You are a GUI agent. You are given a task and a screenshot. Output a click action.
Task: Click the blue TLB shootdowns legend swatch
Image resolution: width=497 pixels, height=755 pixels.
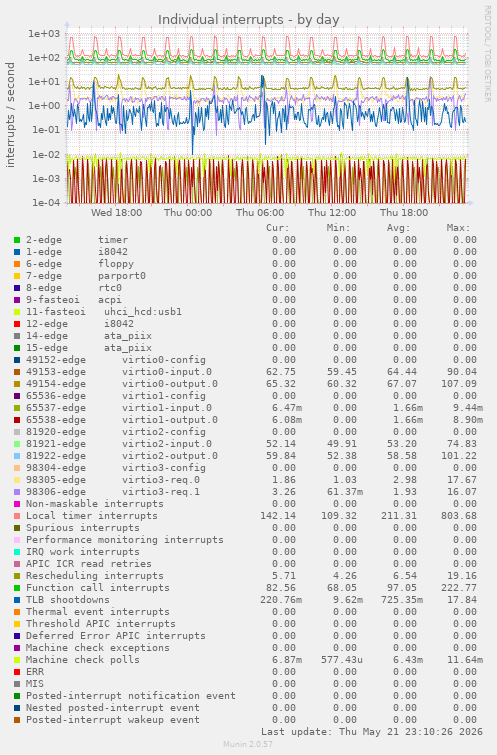coord(17,600)
